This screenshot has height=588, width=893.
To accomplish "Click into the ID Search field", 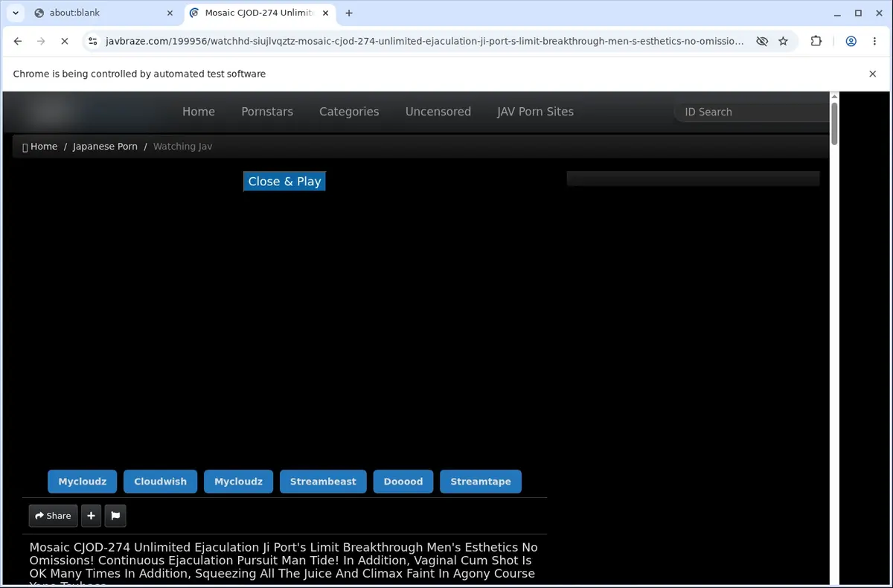I will coord(752,112).
